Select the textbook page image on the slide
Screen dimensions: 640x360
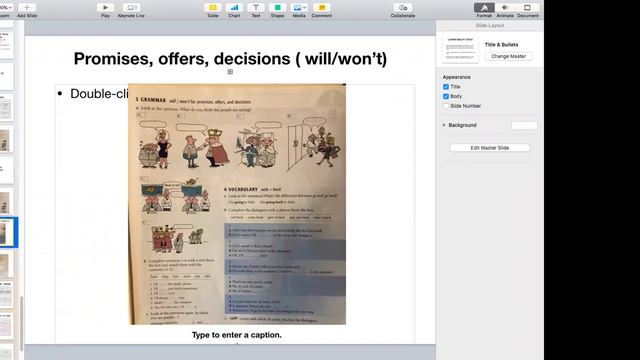coord(237,204)
